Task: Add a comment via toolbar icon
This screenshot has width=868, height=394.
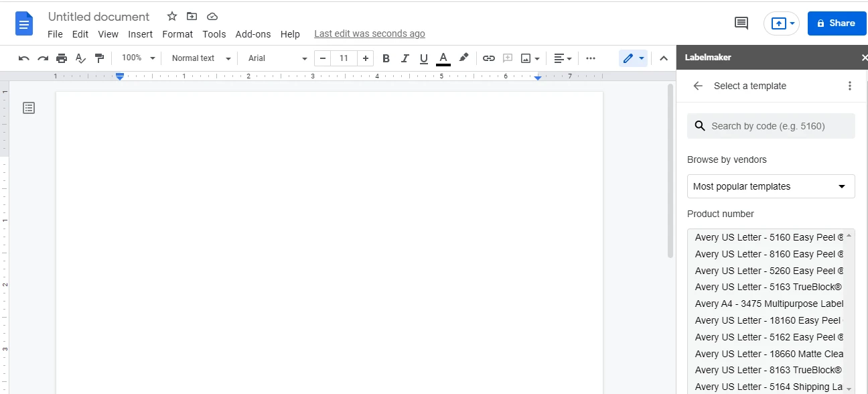Action: tap(508, 58)
